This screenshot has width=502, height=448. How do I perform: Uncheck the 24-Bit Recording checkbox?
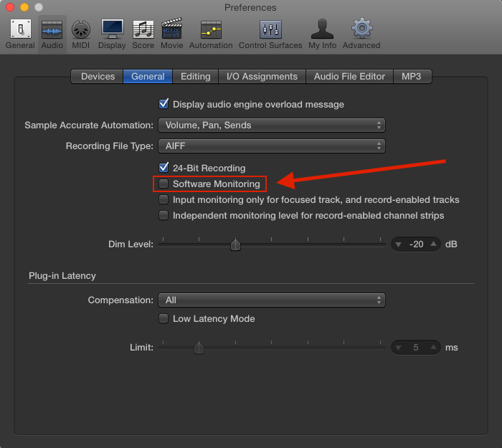pos(164,168)
